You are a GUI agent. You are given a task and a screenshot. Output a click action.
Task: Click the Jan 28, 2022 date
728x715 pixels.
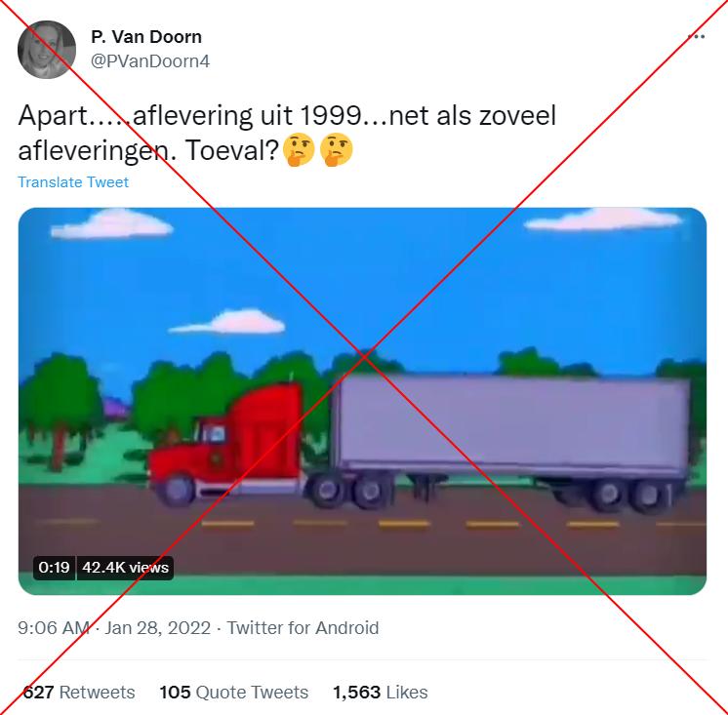(x=158, y=628)
